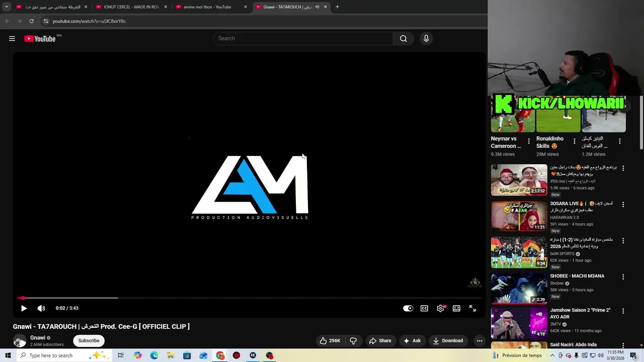Image resolution: width=644 pixels, height=362 pixels.
Task: Like the video (296K)
Action: [330, 340]
